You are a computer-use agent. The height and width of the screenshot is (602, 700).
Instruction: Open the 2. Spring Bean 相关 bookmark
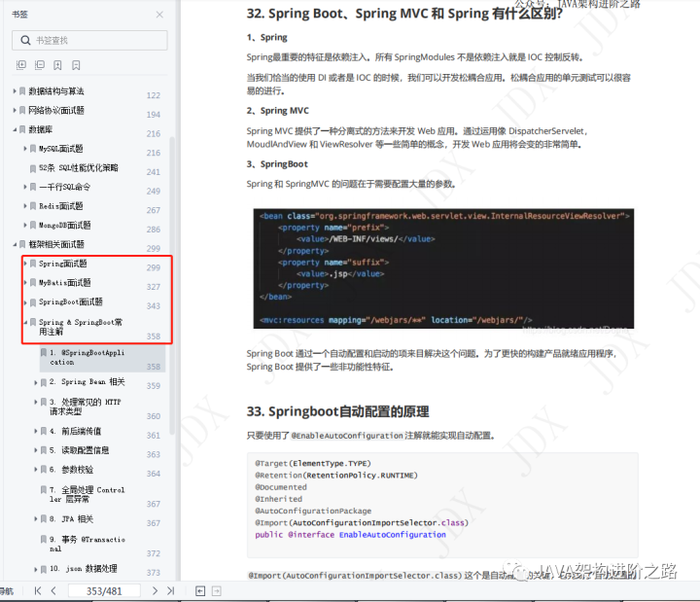(87, 382)
